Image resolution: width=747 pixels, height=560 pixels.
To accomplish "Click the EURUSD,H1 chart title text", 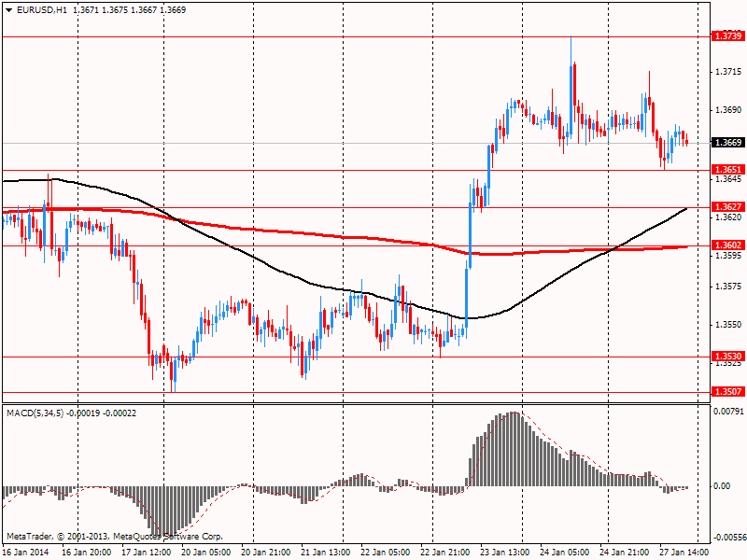I will pos(41,10).
